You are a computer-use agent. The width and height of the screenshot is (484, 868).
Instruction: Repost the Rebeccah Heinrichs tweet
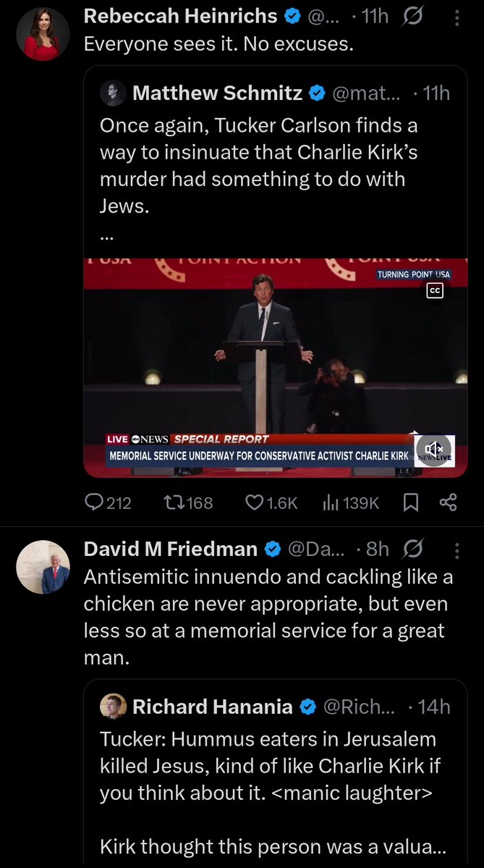[x=175, y=502]
